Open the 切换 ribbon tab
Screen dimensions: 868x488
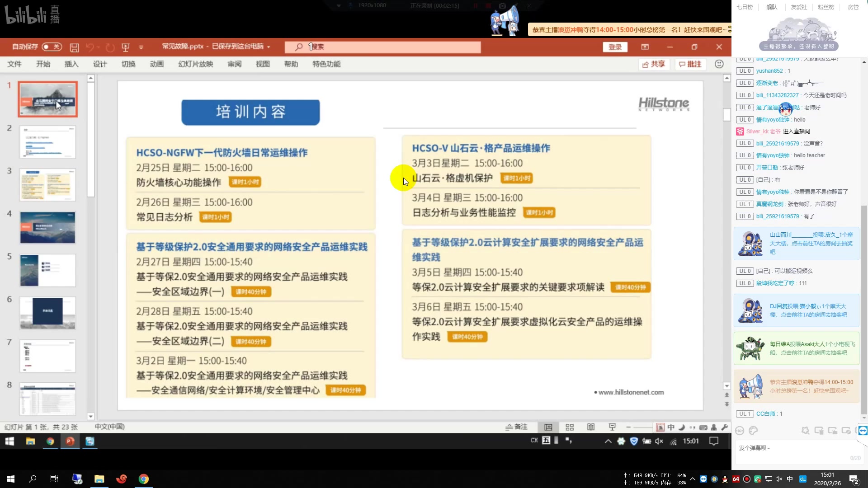point(128,64)
